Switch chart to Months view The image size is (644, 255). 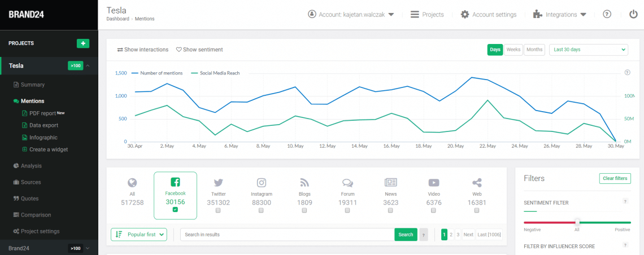(x=534, y=50)
